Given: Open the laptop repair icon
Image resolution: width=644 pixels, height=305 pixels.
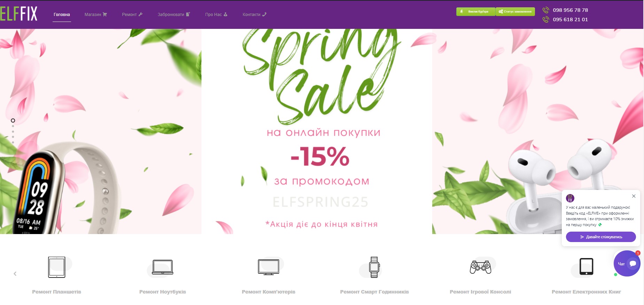Looking at the screenshot, I should [163, 267].
